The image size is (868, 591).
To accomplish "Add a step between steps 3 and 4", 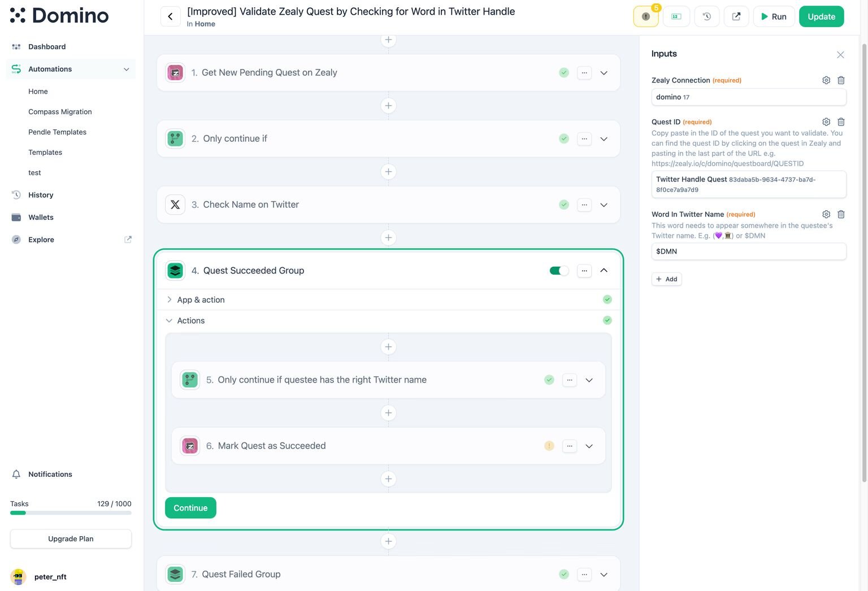I will click(388, 238).
